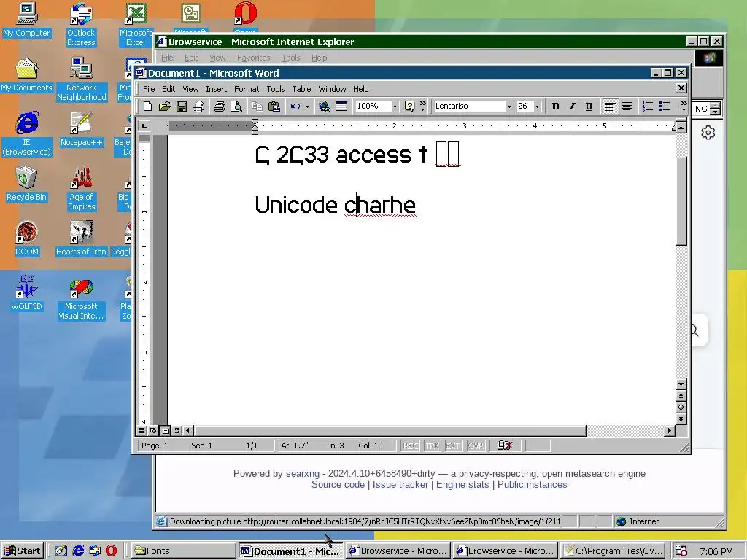The width and height of the screenshot is (747, 560).
Task: Switch to the Fonts taskbar window
Action: (x=183, y=551)
